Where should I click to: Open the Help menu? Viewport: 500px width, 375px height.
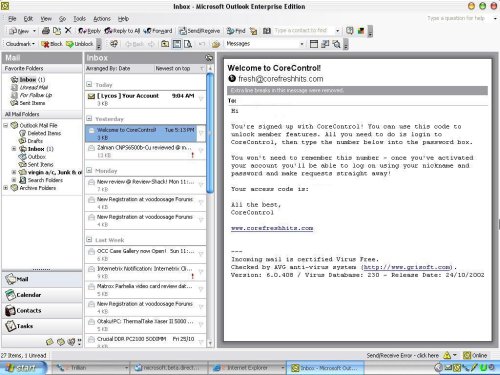[x=123, y=19]
